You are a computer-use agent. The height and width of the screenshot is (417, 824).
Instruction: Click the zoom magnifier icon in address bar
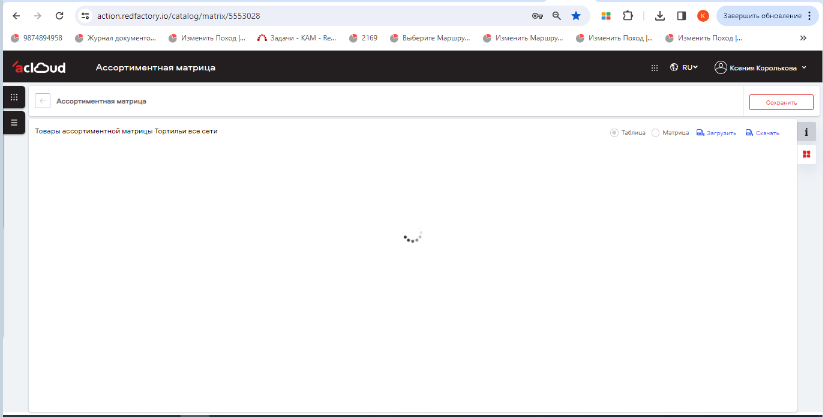pos(557,16)
